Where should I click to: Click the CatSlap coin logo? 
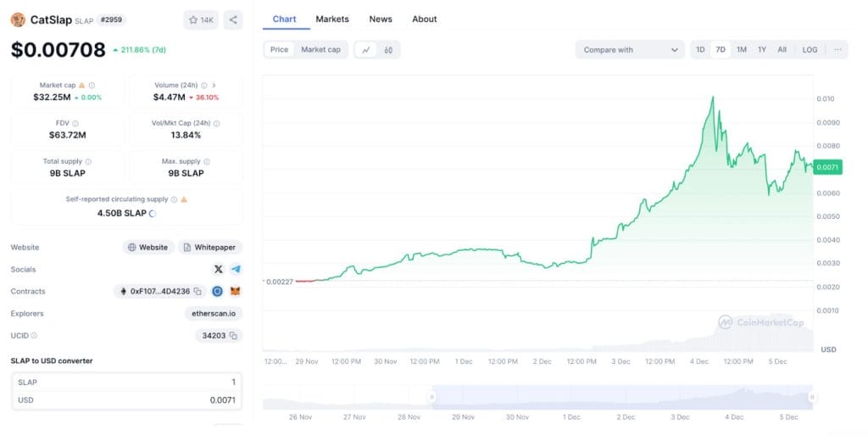(19, 20)
